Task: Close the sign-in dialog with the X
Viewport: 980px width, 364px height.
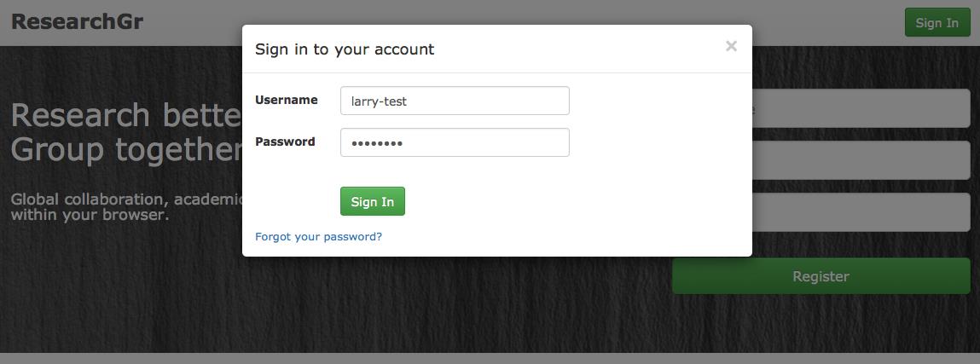Action: pyautogui.click(x=731, y=46)
